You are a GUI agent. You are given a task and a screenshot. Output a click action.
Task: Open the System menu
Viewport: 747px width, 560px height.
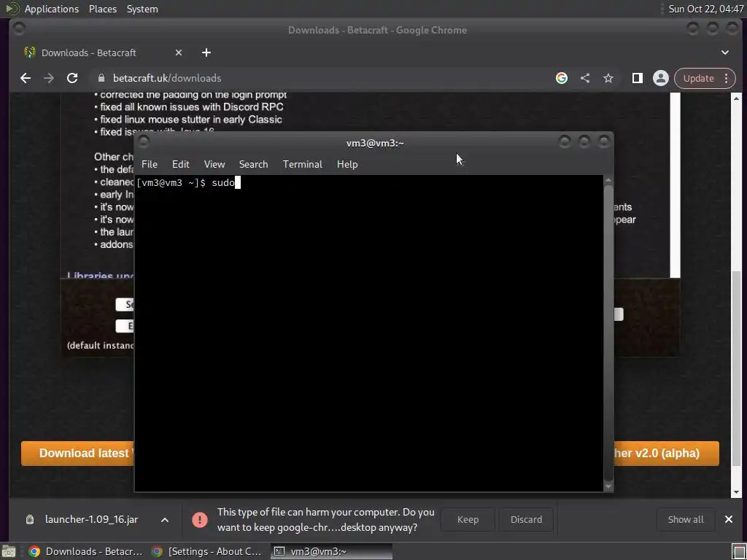pos(142,9)
